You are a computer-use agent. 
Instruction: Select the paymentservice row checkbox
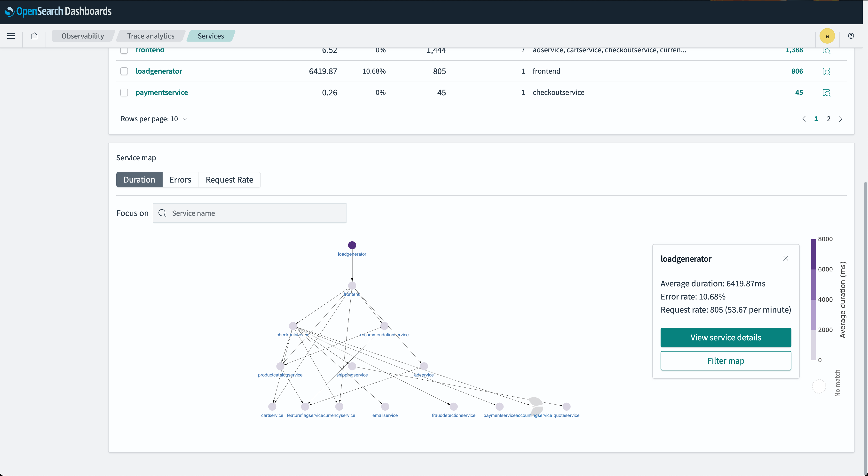pyautogui.click(x=124, y=92)
